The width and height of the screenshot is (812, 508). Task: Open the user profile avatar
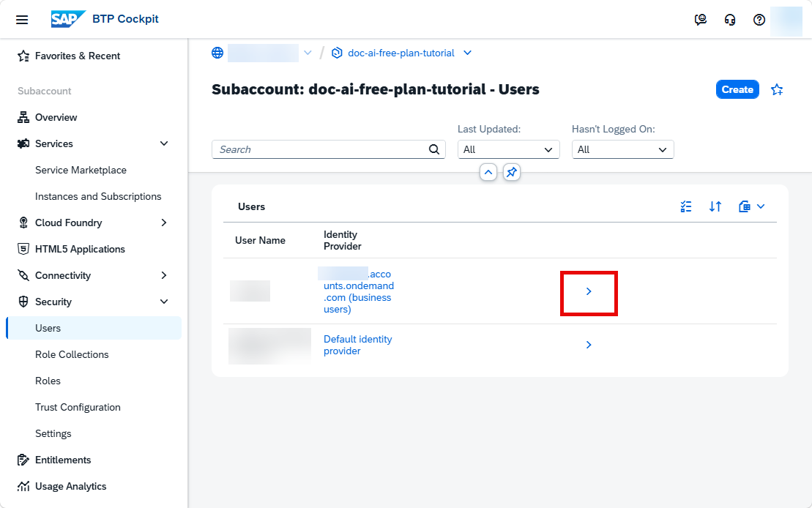tap(786, 20)
